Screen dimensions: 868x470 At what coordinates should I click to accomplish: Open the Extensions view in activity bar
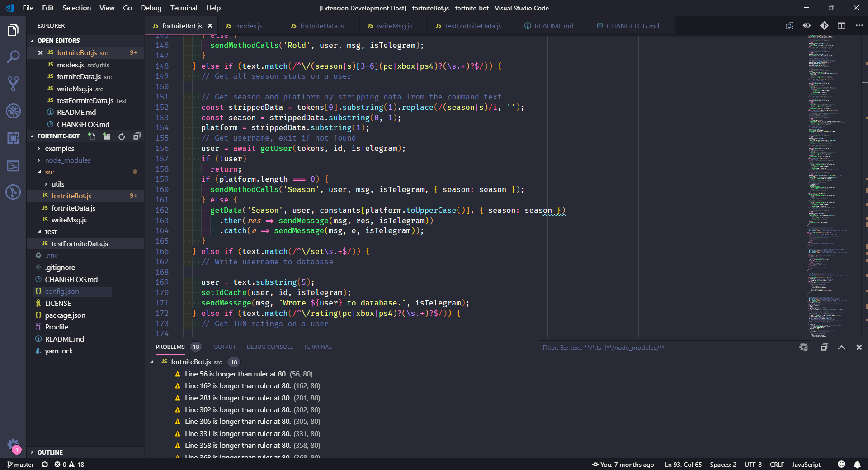13,138
